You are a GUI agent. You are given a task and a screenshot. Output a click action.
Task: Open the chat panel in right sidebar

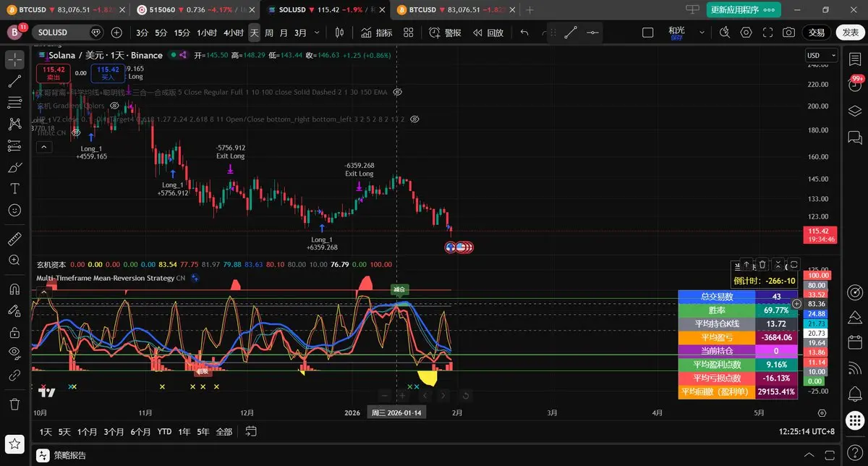click(x=855, y=136)
